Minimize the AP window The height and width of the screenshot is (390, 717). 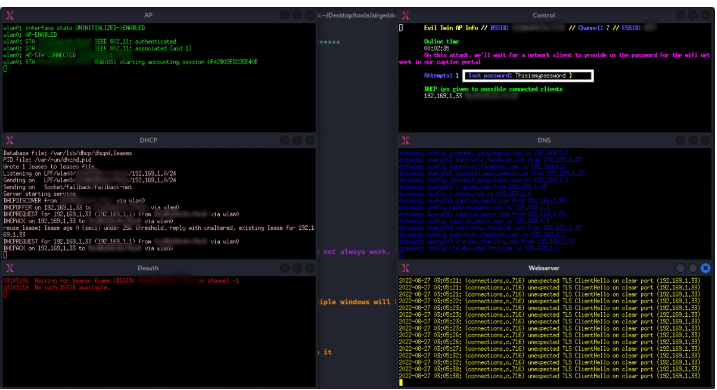click(x=284, y=16)
